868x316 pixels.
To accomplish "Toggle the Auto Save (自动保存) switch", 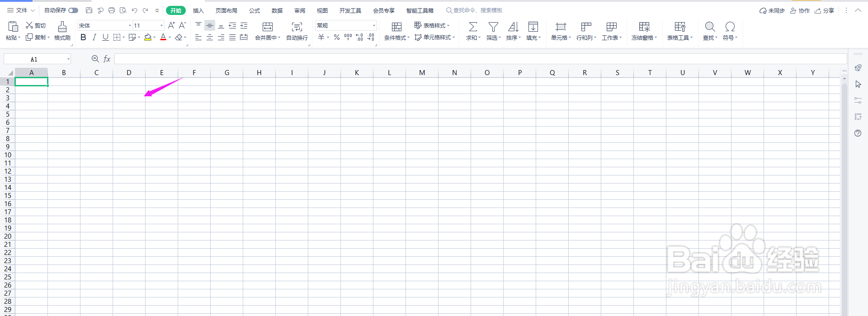I will tap(73, 10).
